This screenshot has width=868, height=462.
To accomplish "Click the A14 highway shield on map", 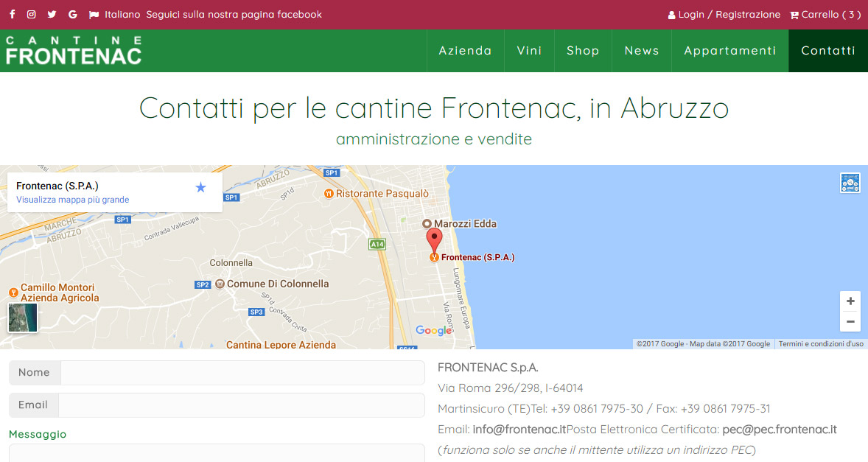I will [x=377, y=244].
